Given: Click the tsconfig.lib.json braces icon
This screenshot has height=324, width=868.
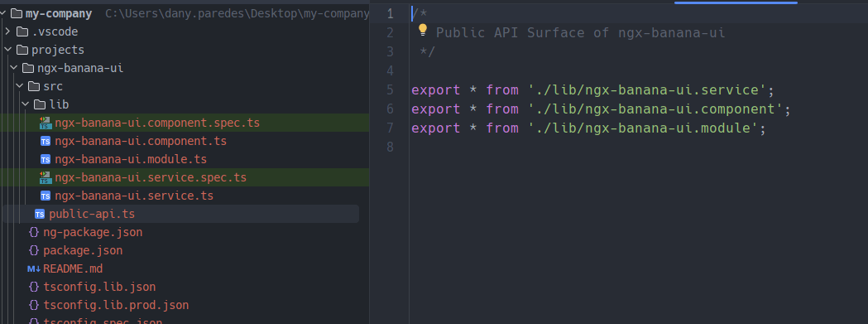Looking at the screenshot, I should tap(34, 288).
